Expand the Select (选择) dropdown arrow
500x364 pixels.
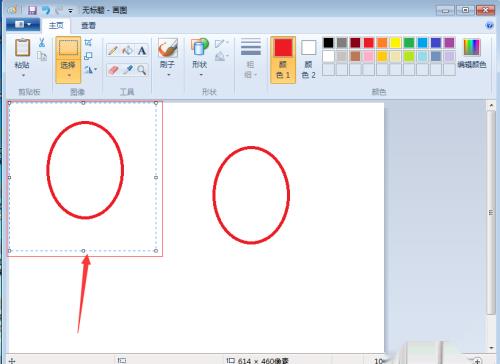click(x=69, y=75)
